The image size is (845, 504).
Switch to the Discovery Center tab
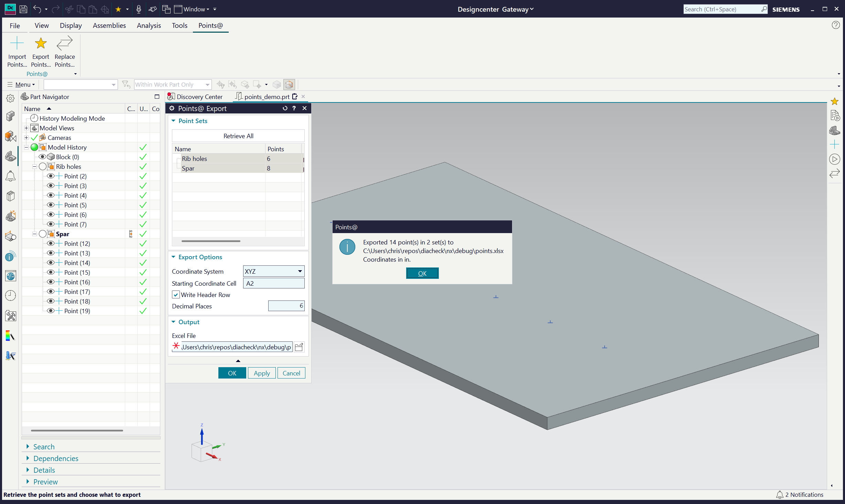[195, 97]
